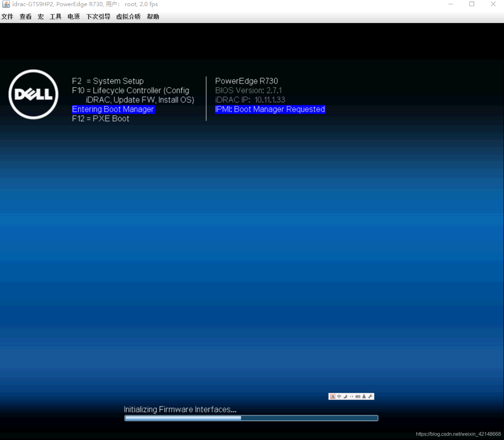The image size is (504, 440).
Task: Open the 帮助 (Help) menu
Action: (x=153, y=17)
